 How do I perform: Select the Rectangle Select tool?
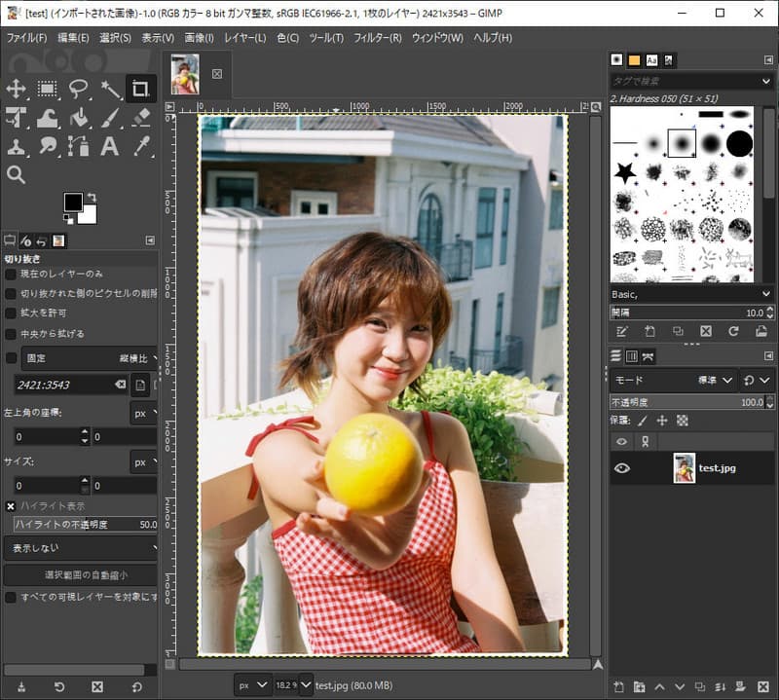(47, 90)
